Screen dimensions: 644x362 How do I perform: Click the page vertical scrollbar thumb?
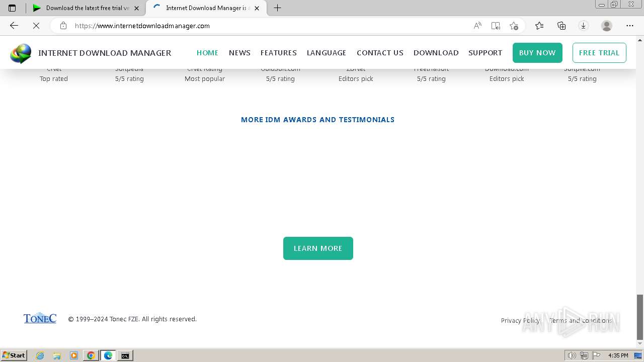[x=640, y=317]
